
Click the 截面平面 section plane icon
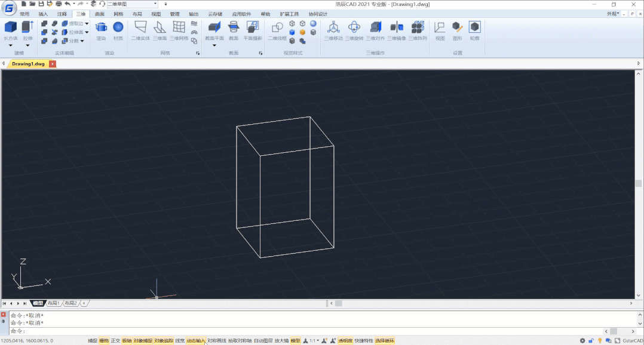point(214,27)
